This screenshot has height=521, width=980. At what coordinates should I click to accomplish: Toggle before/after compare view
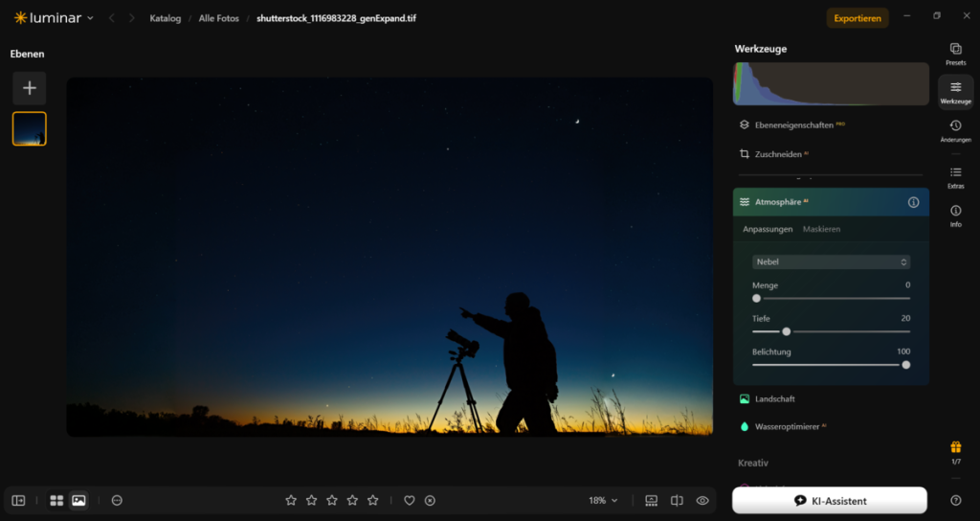tap(677, 500)
